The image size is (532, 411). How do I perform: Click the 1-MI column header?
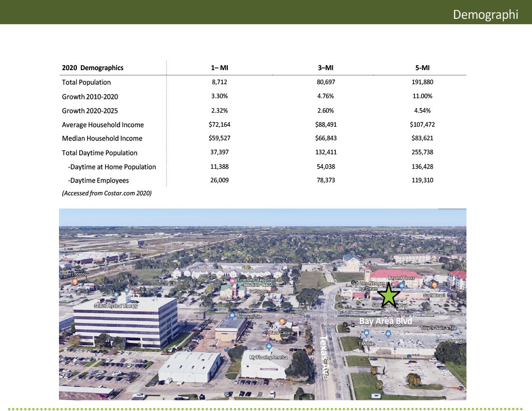coord(213,68)
